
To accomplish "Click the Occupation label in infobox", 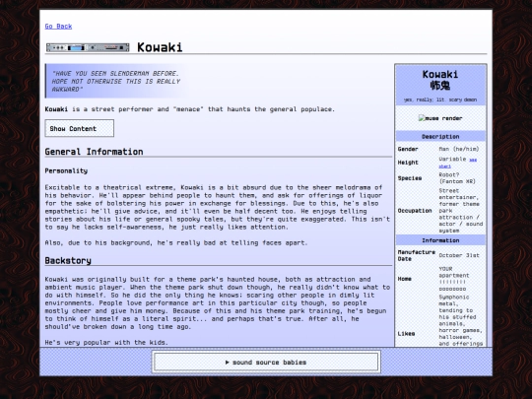I will pos(415,211).
